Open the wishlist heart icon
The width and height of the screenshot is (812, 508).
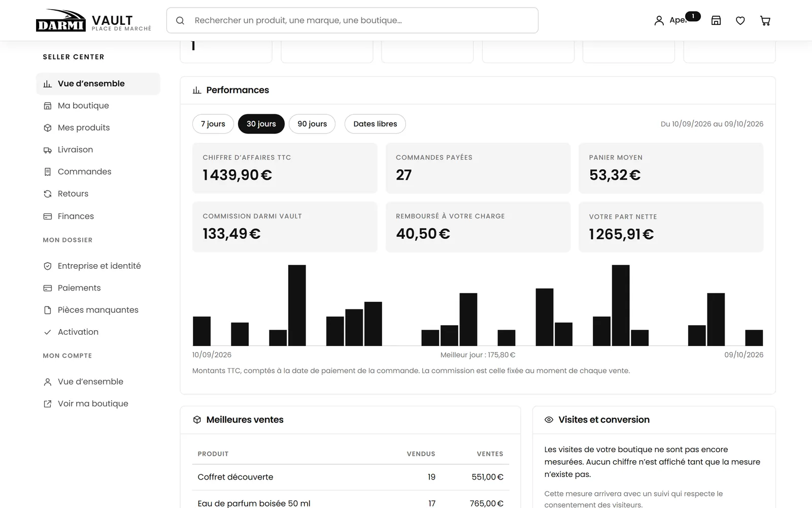(x=740, y=21)
